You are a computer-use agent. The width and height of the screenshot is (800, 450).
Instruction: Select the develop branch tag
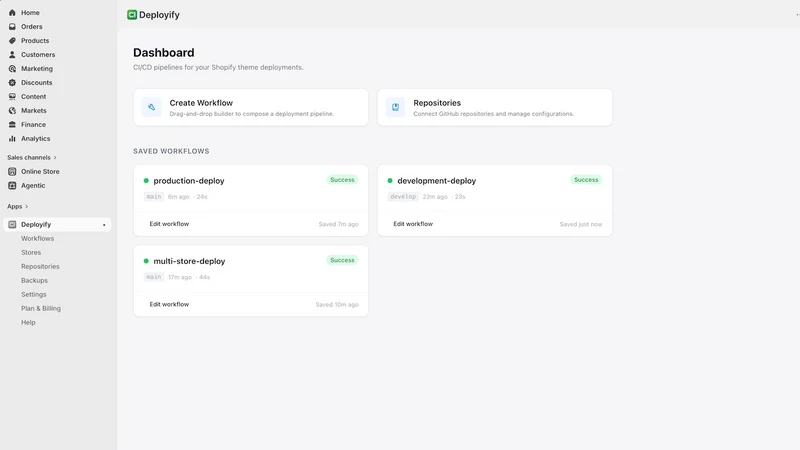pyautogui.click(x=403, y=196)
